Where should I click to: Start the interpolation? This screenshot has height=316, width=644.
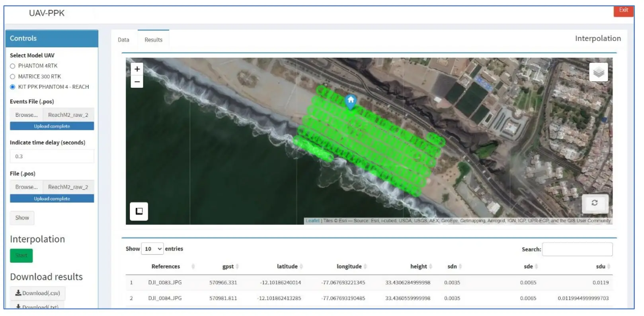click(x=21, y=255)
